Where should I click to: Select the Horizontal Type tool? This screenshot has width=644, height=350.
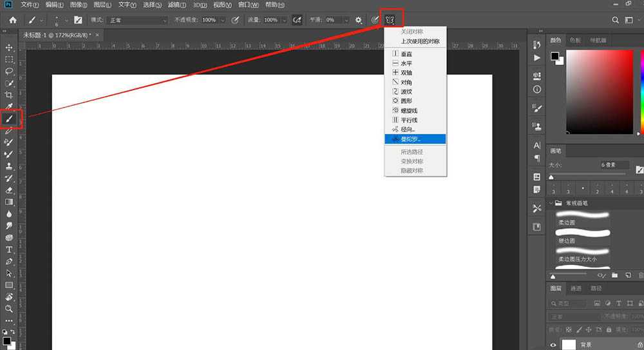pos(10,249)
